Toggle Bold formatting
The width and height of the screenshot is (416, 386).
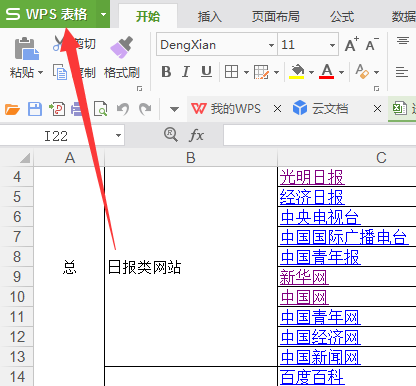pos(166,72)
